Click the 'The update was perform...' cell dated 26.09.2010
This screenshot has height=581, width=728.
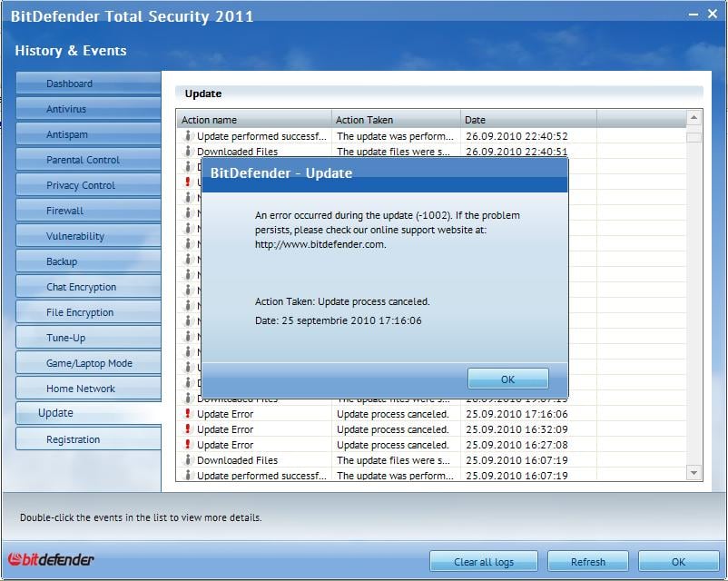coord(395,136)
